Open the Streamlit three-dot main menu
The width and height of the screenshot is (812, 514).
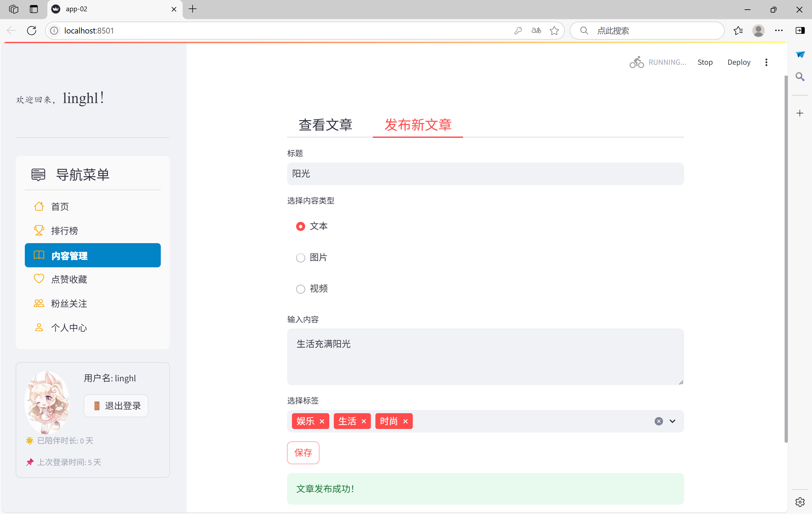pos(766,62)
